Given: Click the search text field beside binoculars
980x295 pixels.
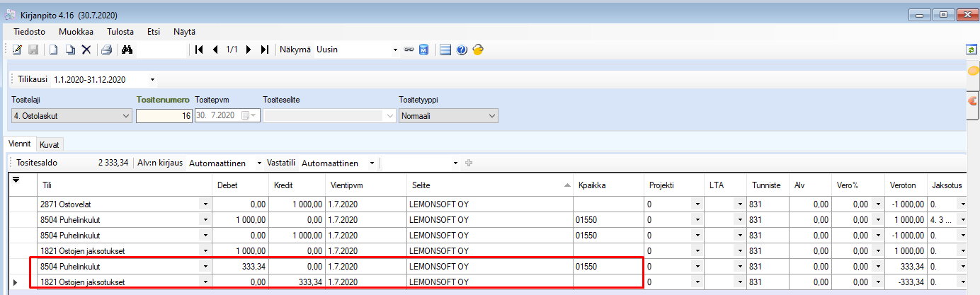Looking at the screenshot, I should click(161, 50).
